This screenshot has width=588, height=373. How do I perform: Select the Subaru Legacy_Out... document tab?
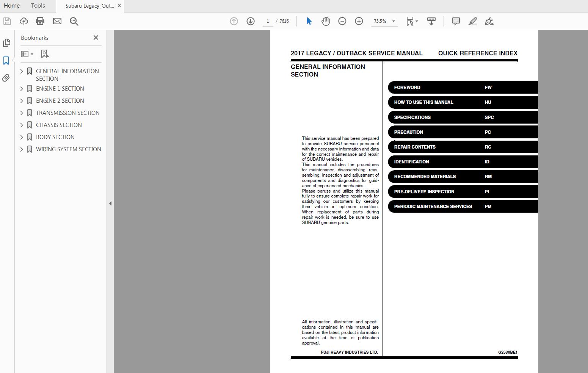(x=89, y=6)
